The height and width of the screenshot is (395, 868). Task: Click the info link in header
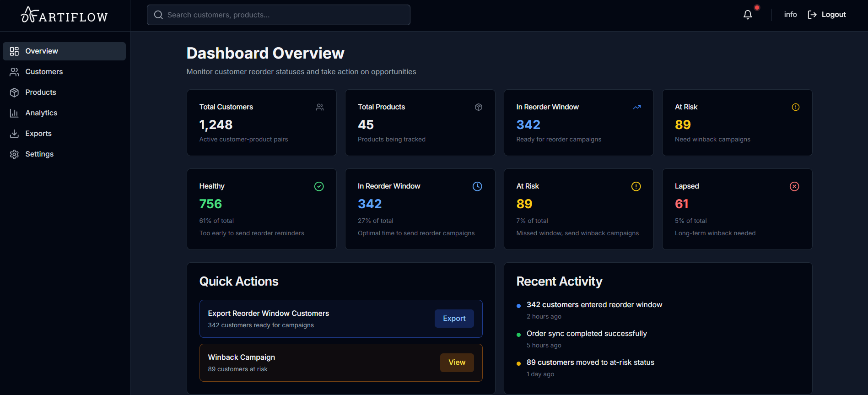click(790, 15)
